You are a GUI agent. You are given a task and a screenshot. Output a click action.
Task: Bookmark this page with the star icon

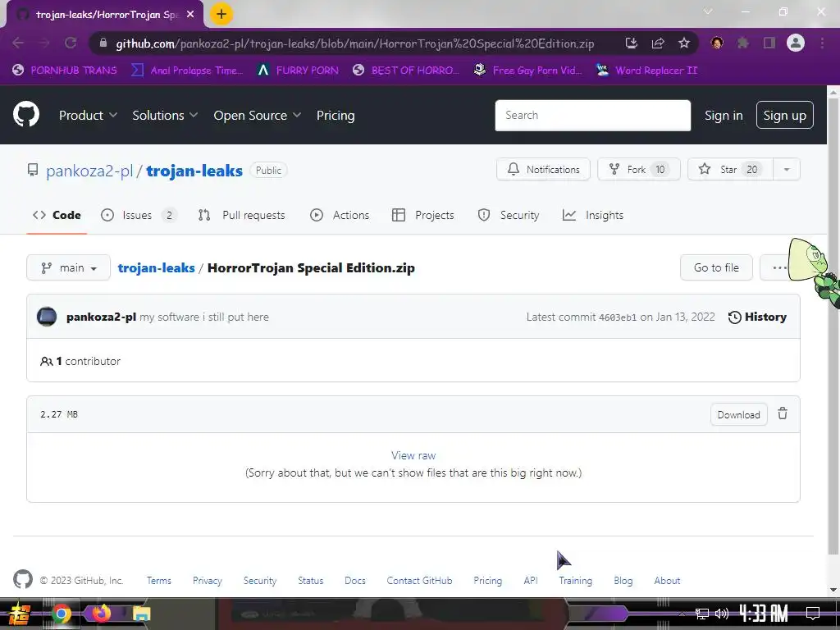pos(684,43)
